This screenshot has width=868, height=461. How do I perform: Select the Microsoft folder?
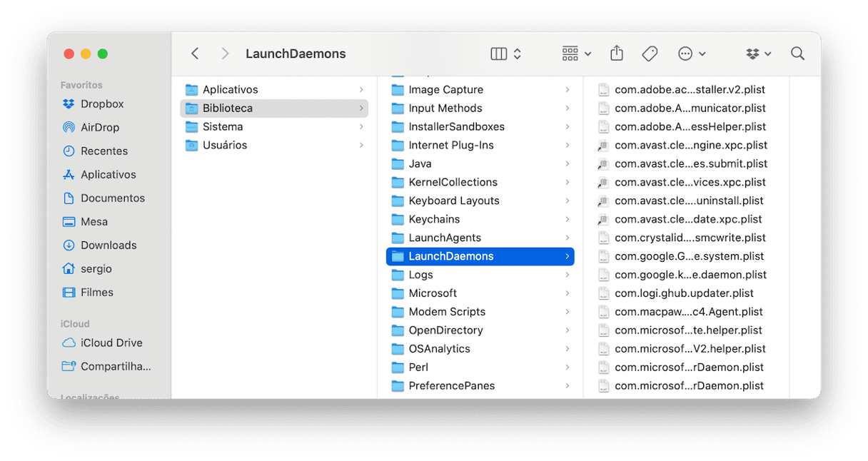(480, 293)
